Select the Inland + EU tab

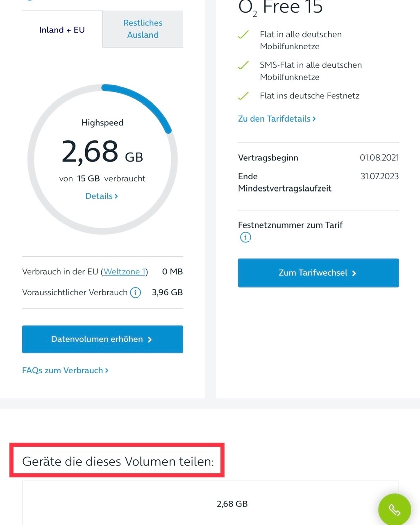(62, 30)
